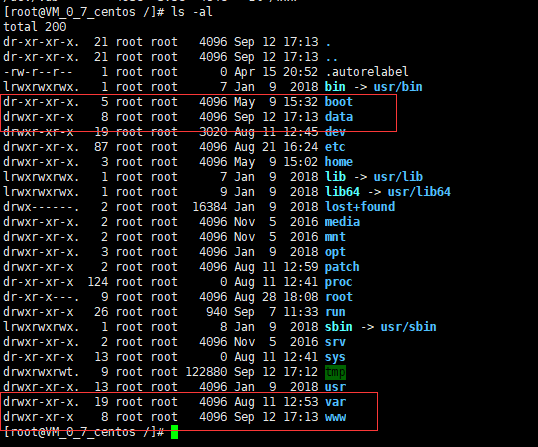This screenshot has width=538, height=447.
Task: Click the 'usr/lib64' link target
Action: 419,192
